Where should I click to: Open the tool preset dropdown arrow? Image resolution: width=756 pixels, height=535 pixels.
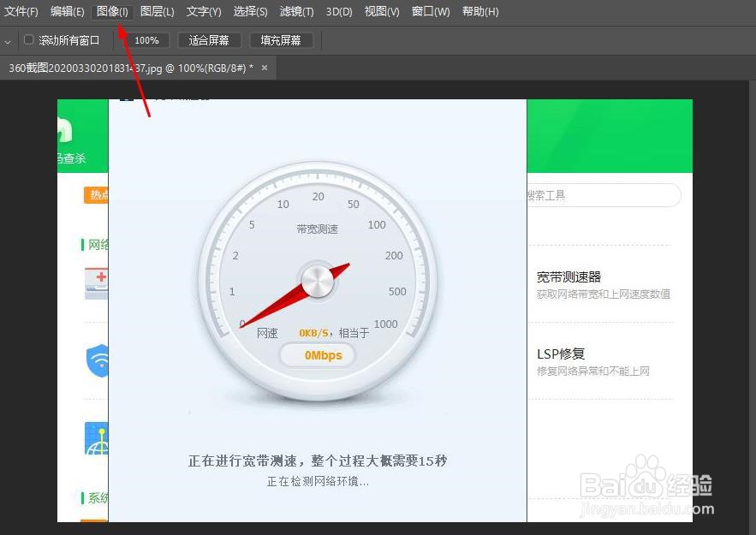(9, 39)
